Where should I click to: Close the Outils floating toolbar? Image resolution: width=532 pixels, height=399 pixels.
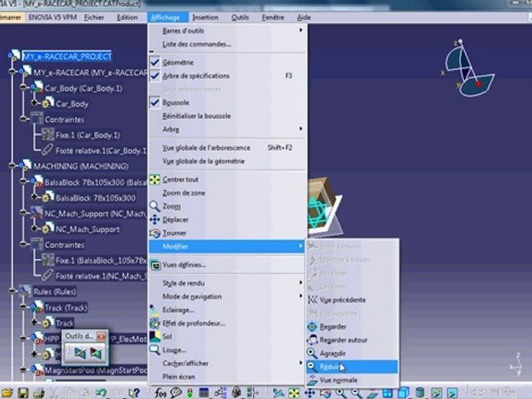coord(101,336)
